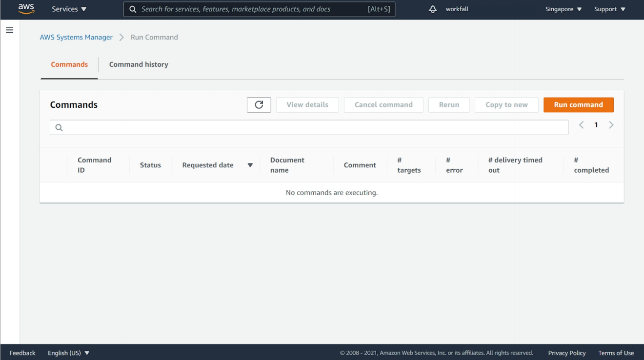Click the 'No commands are executing.' message

pyautogui.click(x=332, y=193)
